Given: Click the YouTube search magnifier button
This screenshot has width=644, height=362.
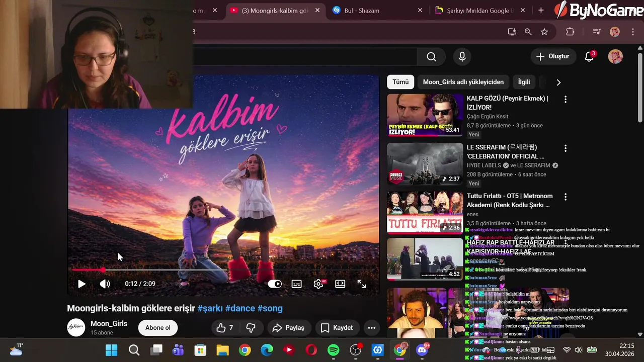Looking at the screenshot, I should tap(431, 57).
